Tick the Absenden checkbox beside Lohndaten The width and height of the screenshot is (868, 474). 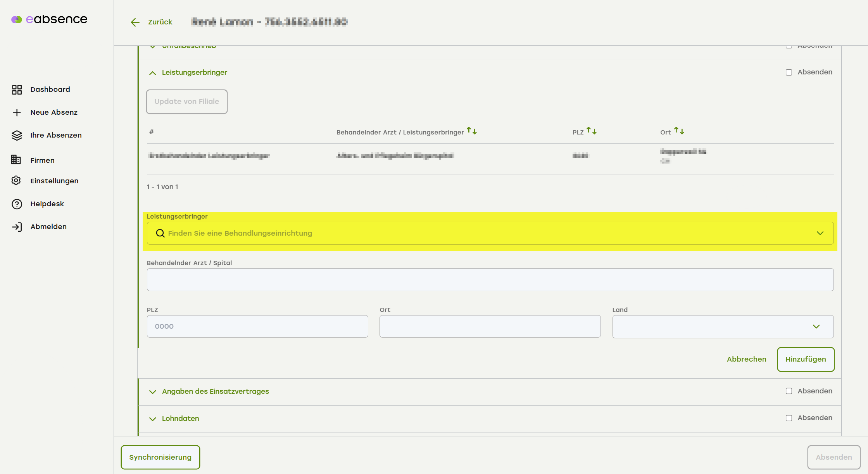pos(789,418)
